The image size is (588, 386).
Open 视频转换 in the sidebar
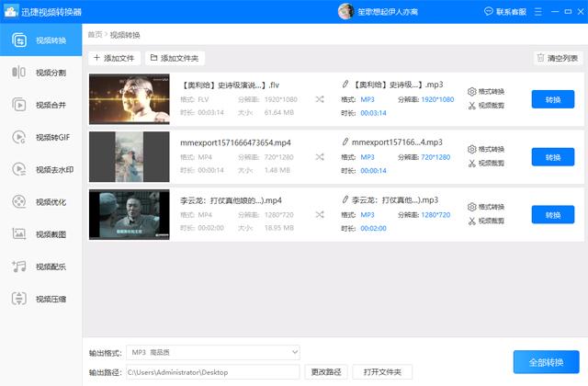[x=40, y=40]
